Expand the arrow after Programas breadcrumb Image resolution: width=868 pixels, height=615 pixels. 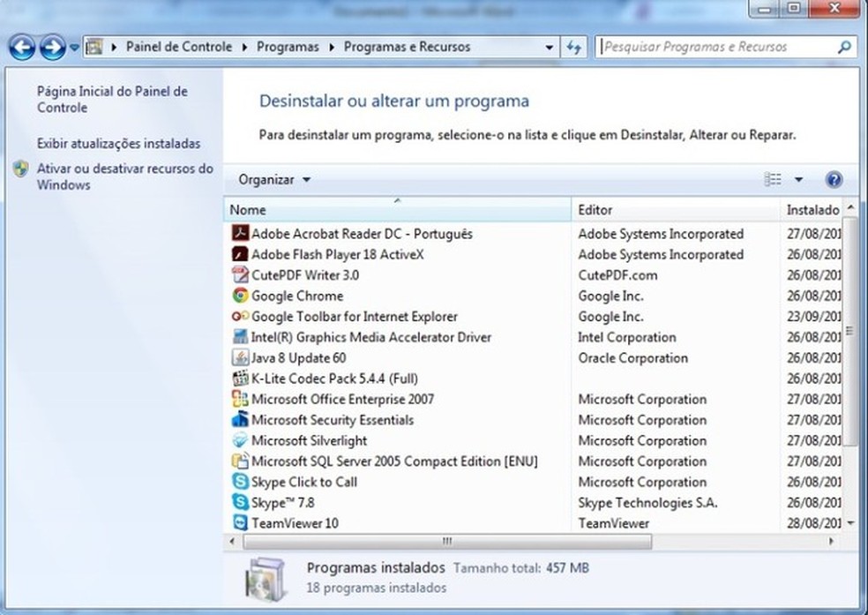click(x=332, y=47)
